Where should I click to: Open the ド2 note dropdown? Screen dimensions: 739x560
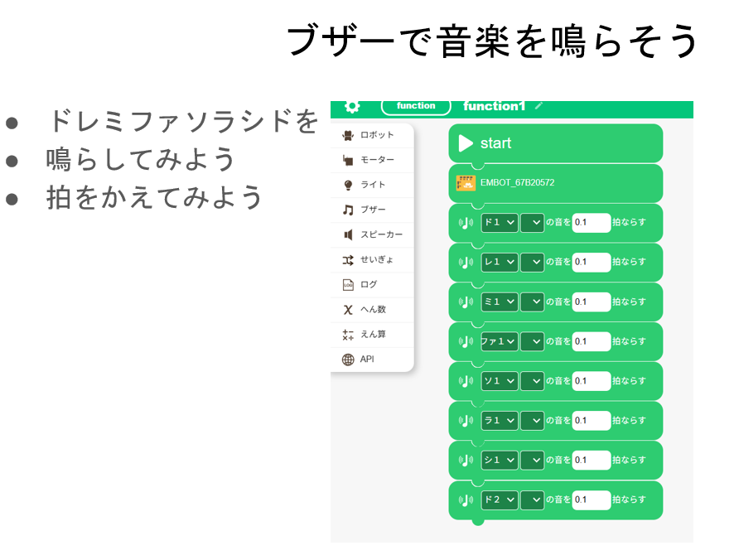(x=499, y=500)
